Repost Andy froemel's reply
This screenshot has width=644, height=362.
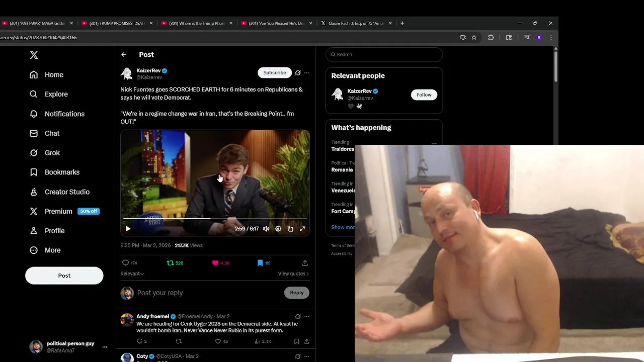179,341
